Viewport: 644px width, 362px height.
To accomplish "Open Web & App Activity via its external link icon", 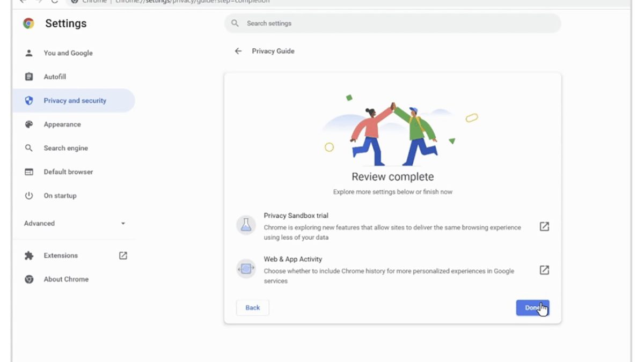I will [544, 270].
